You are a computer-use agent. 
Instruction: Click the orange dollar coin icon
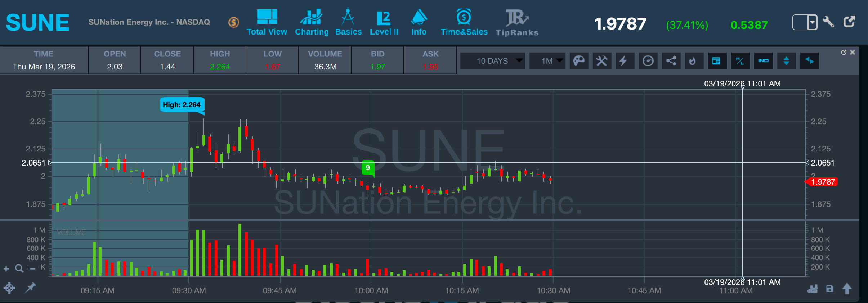pyautogui.click(x=234, y=23)
